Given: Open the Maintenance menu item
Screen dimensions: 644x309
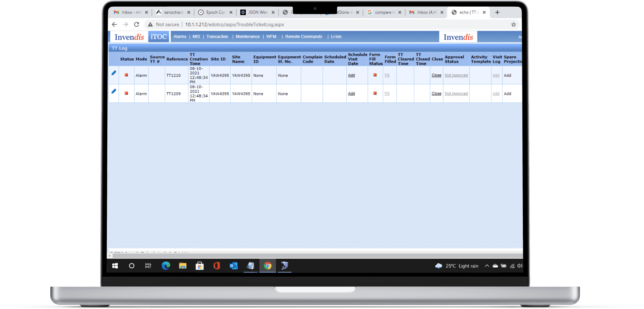Looking at the screenshot, I should [247, 37].
